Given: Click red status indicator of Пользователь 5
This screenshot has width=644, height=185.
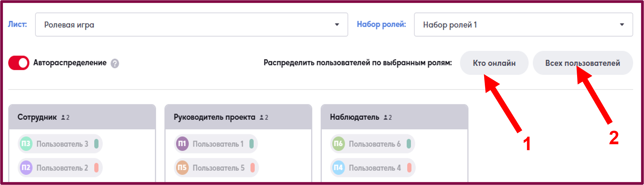Looking at the screenshot, I should [x=253, y=168].
